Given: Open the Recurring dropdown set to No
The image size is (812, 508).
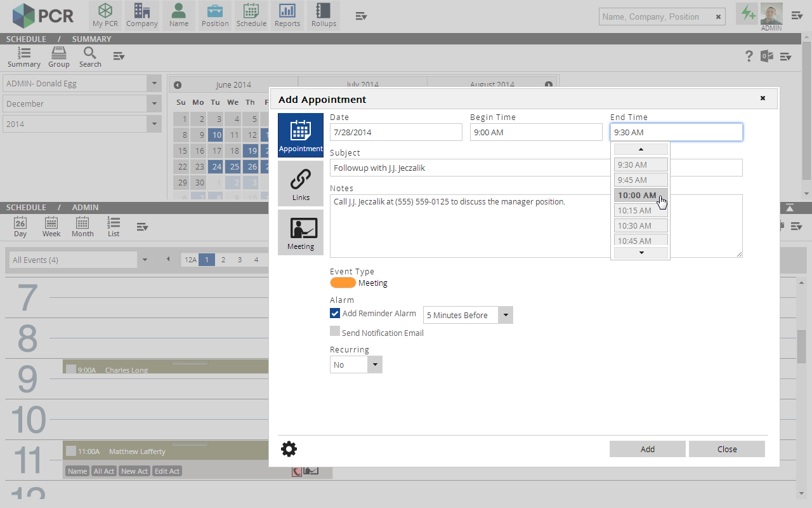Looking at the screenshot, I should (x=374, y=364).
